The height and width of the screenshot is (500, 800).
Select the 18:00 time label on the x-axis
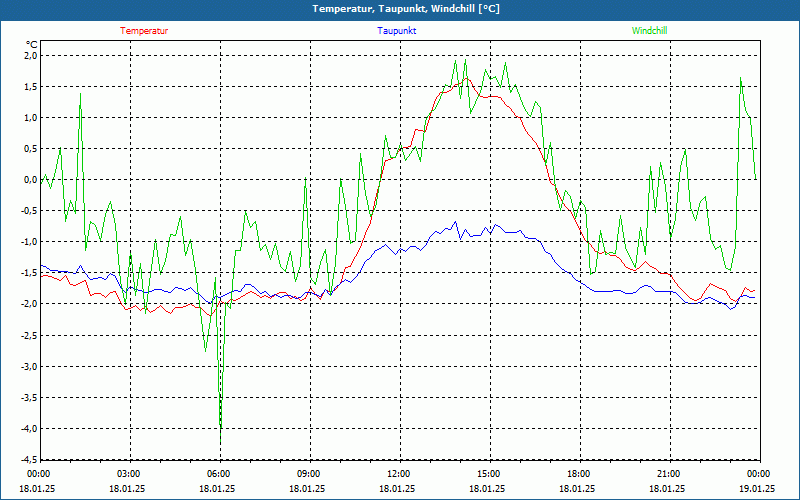tap(578, 474)
